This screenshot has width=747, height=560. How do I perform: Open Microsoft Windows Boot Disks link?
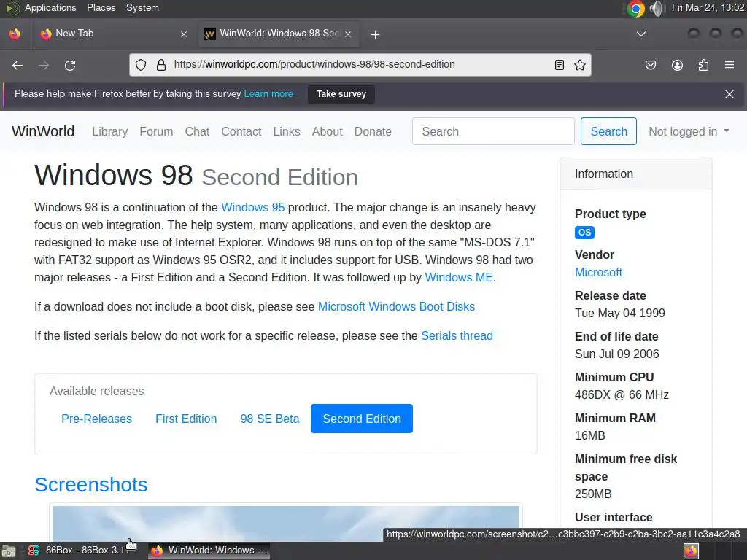[x=396, y=307]
